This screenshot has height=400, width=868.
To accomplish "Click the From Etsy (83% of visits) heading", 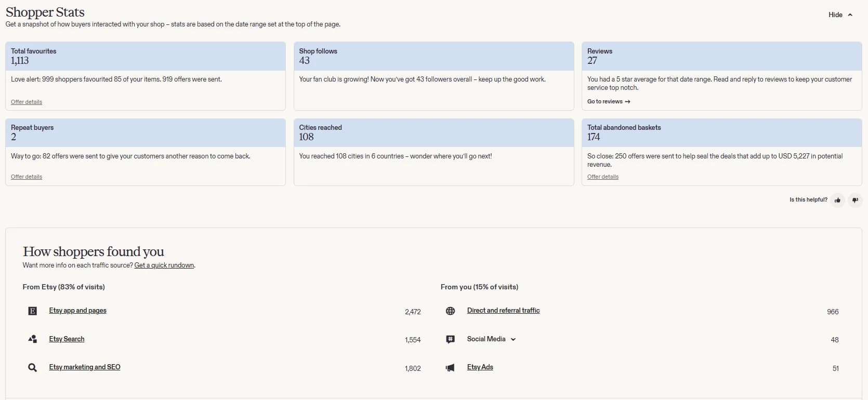I will [x=63, y=287].
